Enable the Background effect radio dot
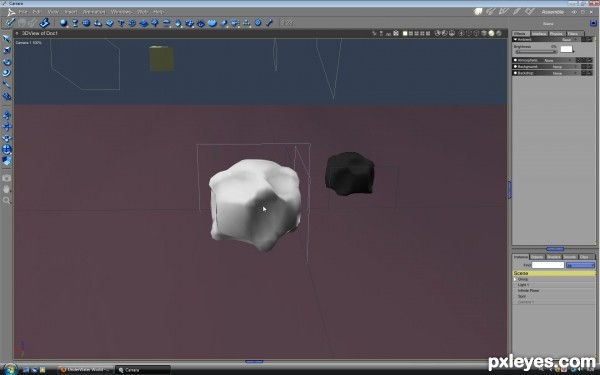The image size is (600, 375). point(515,67)
